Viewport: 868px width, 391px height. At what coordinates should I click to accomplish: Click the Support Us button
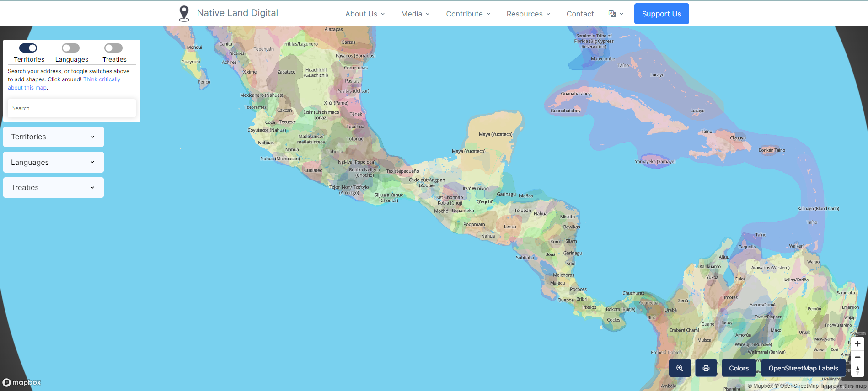click(x=661, y=14)
